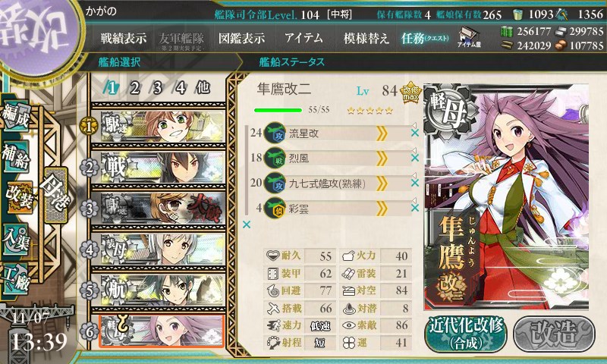Remove 烈風 with its X mark

[x=414, y=158]
